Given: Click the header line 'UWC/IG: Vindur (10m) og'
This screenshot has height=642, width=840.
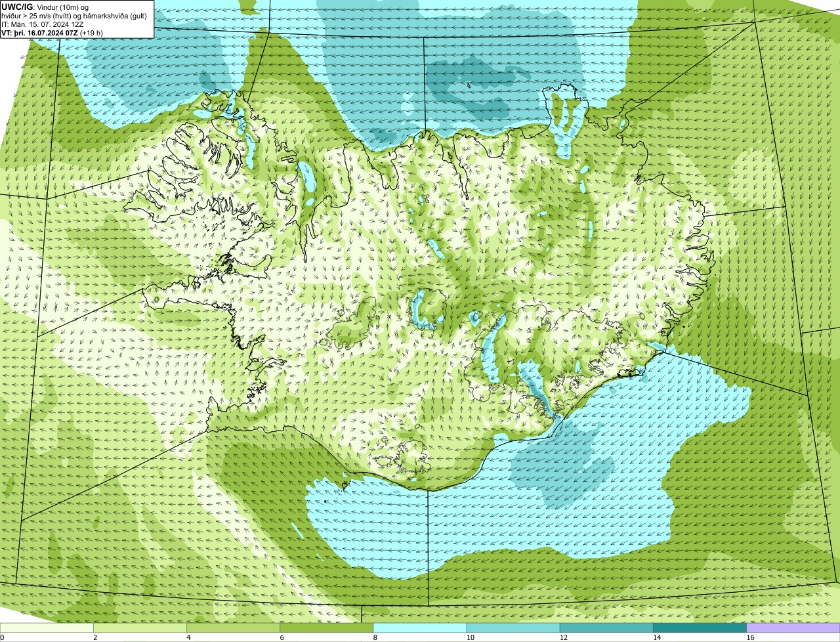Looking at the screenshot, I should click(45, 7).
